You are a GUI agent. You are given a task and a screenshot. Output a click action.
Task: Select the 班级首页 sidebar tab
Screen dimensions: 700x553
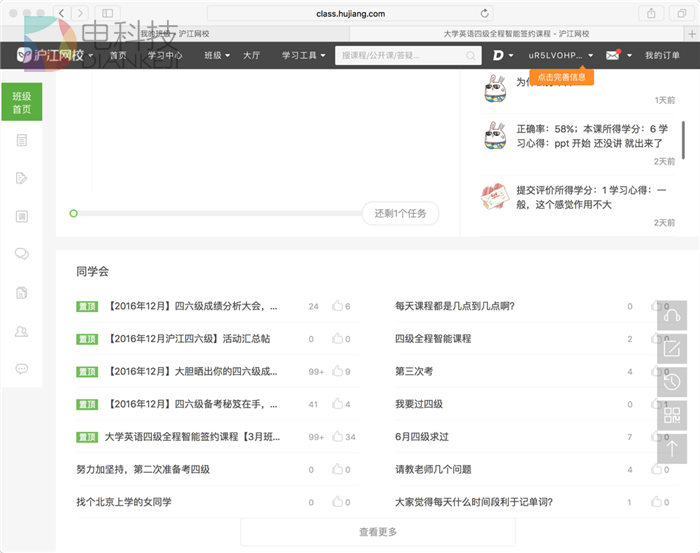[x=21, y=102]
